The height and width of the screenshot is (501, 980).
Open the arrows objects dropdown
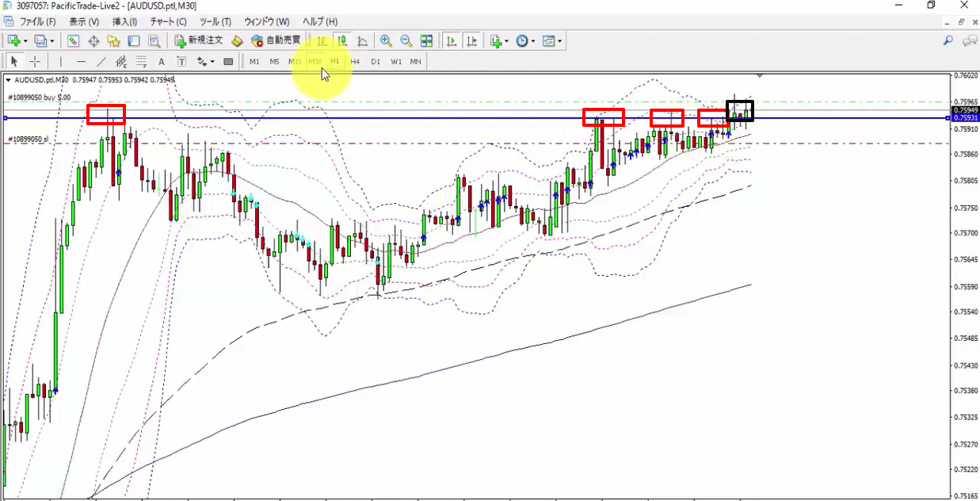pos(213,61)
